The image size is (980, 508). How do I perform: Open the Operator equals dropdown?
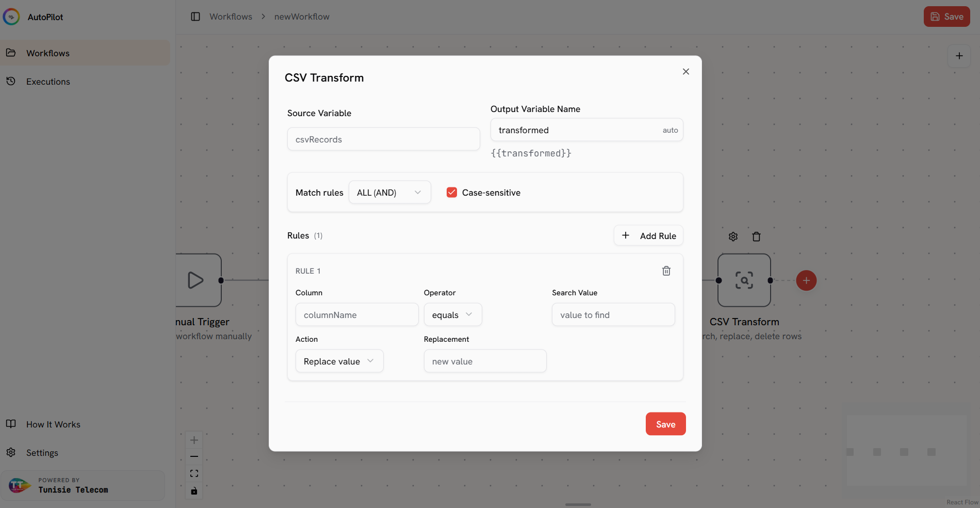coord(453,315)
